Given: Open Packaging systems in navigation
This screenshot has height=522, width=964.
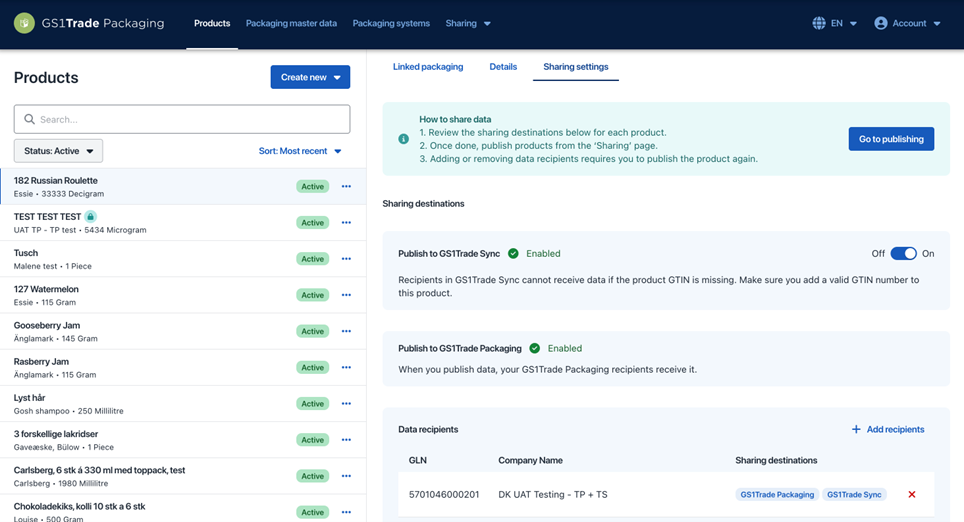Looking at the screenshot, I should [391, 23].
